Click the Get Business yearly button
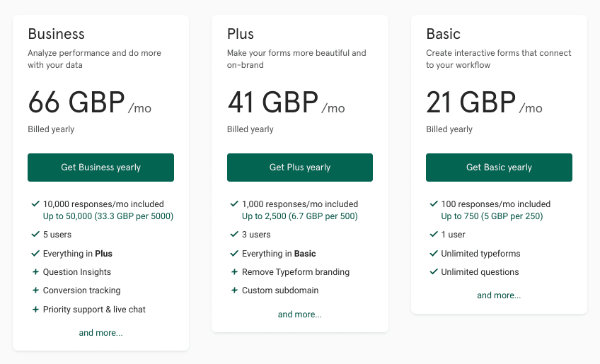600x364 pixels. pos(100,168)
